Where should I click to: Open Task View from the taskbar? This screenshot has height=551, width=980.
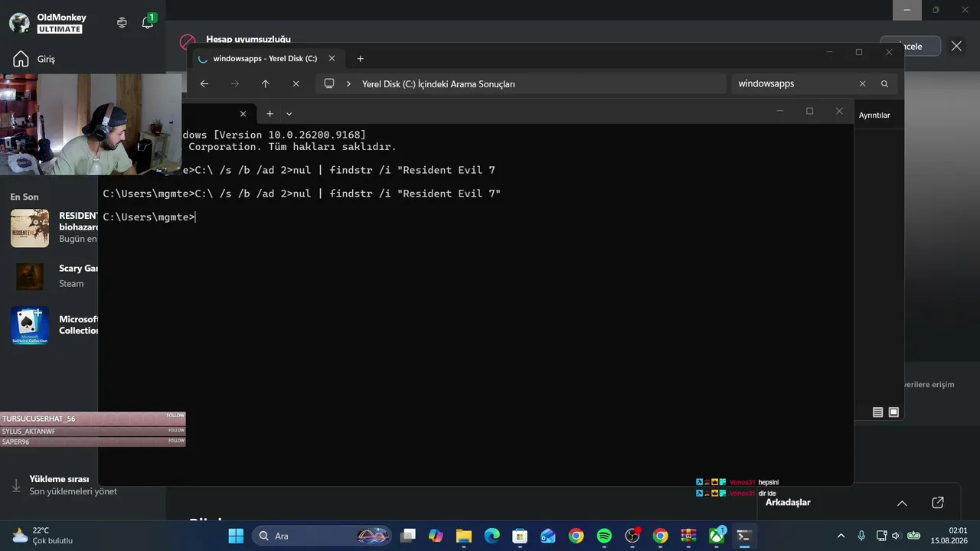click(x=409, y=536)
